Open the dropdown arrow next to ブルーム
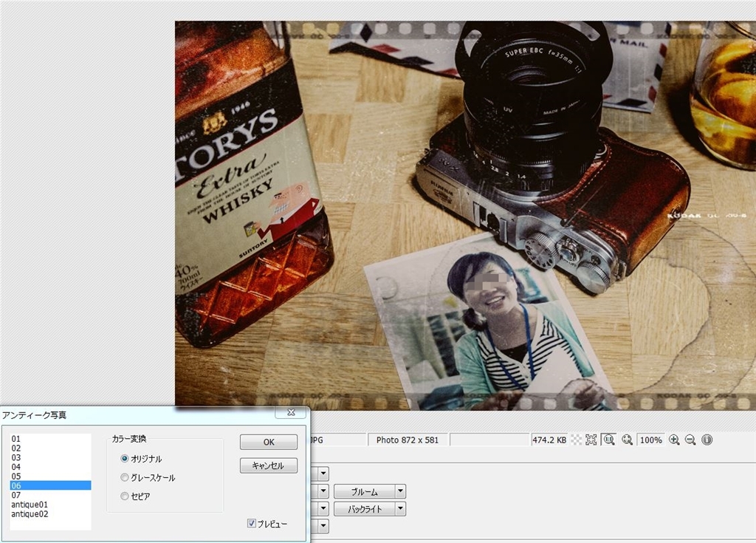The width and height of the screenshot is (756, 543). pos(400,491)
